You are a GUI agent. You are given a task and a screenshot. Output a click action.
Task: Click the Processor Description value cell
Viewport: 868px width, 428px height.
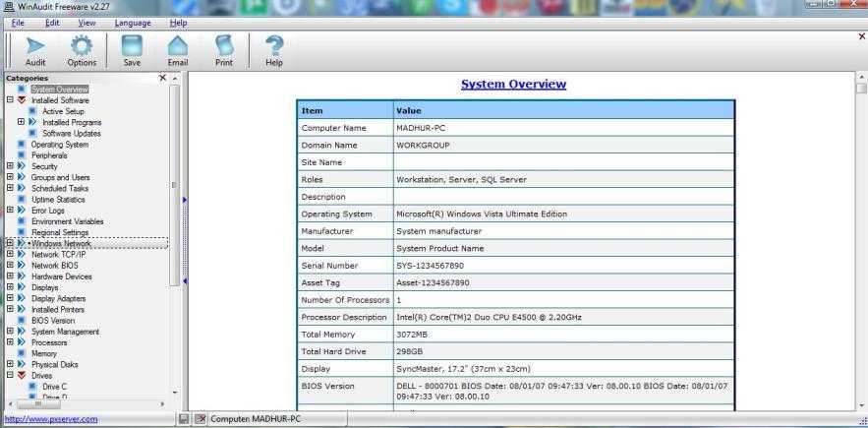(564, 317)
